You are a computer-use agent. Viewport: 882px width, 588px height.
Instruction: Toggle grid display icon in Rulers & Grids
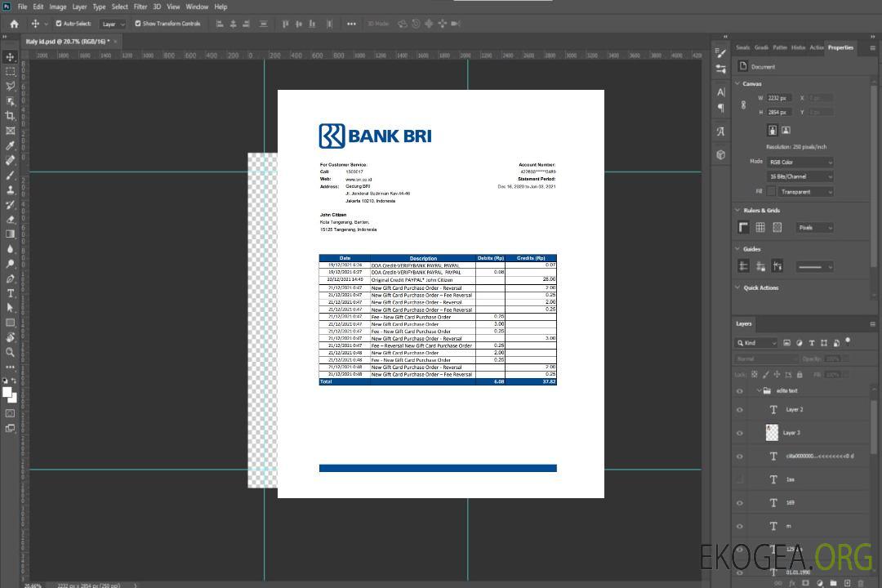click(x=760, y=227)
